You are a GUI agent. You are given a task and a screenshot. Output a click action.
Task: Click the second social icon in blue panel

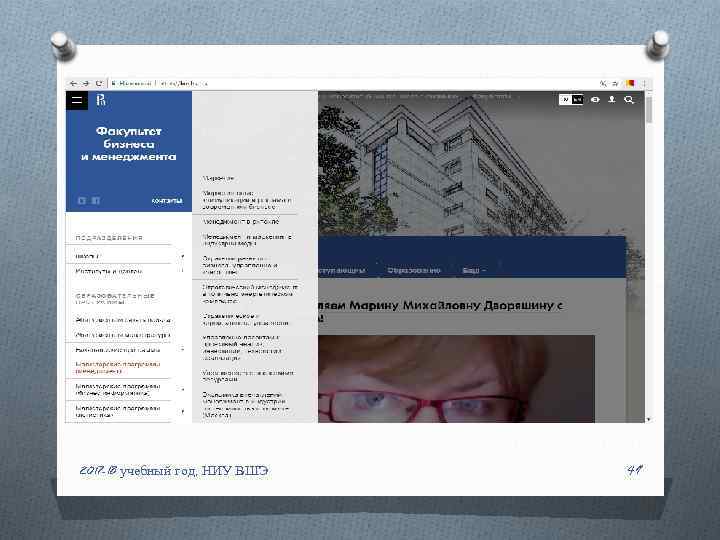96,201
